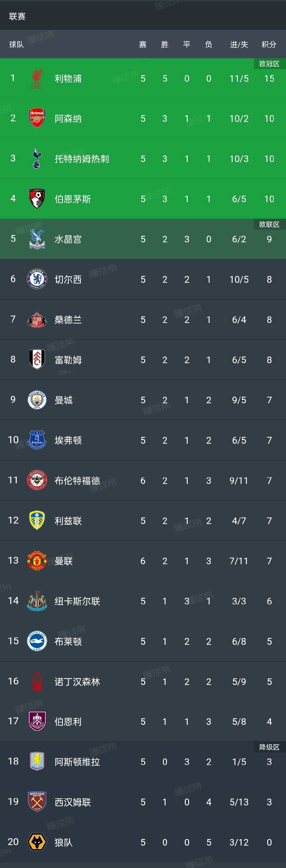Click the Wolves wolf-head badge
The image size is (286, 868).
pyautogui.click(x=37, y=842)
